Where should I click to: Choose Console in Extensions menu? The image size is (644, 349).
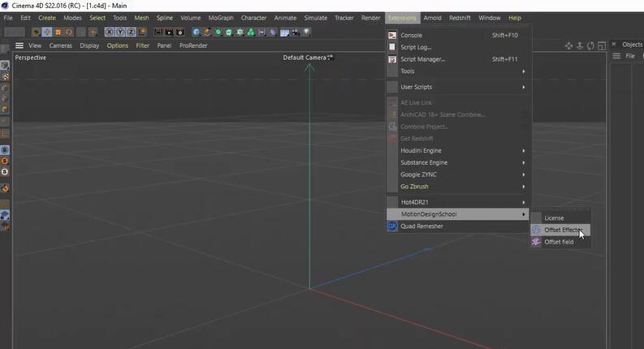pyautogui.click(x=459, y=36)
